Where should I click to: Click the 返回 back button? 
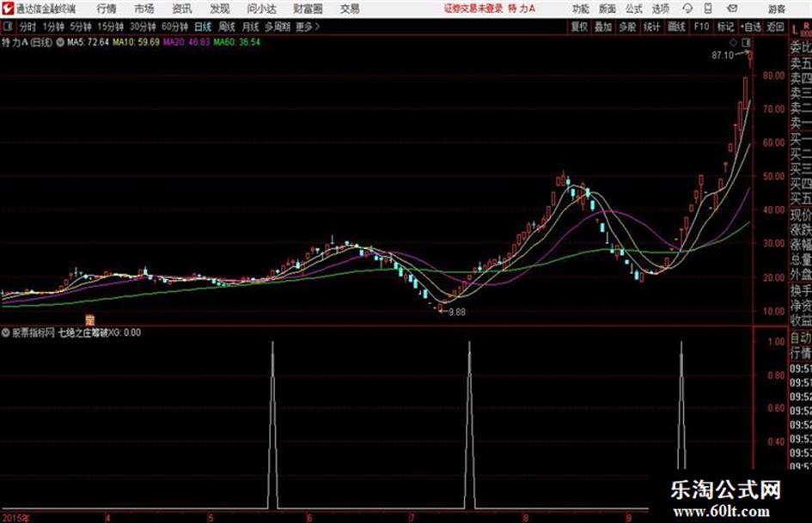point(775,27)
